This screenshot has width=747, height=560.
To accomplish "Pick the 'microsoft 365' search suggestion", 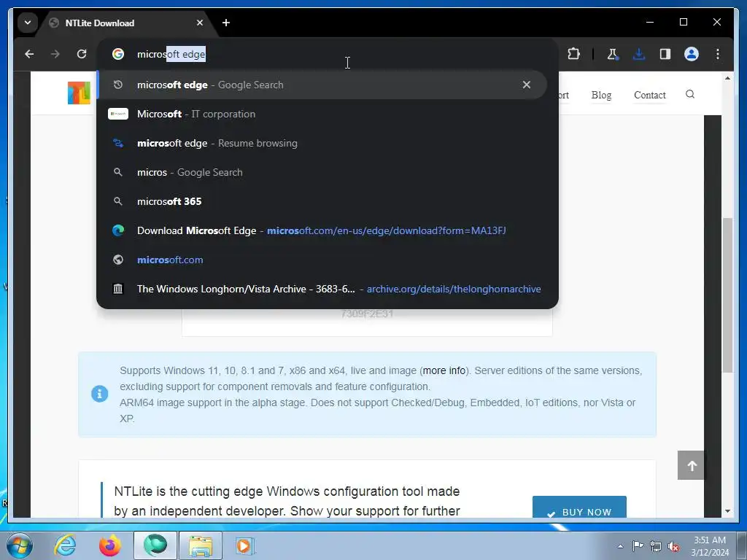I will coord(322,201).
